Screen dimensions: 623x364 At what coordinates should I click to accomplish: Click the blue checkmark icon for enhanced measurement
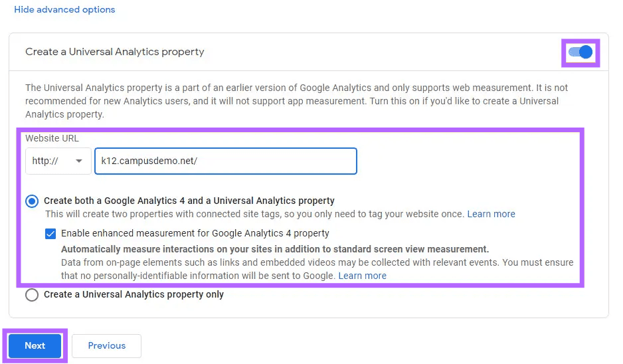(x=50, y=234)
